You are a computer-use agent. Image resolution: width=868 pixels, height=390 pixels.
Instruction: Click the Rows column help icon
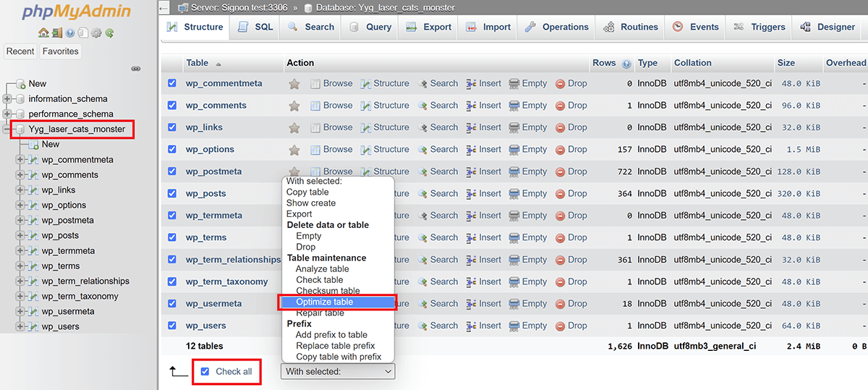click(x=626, y=64)
